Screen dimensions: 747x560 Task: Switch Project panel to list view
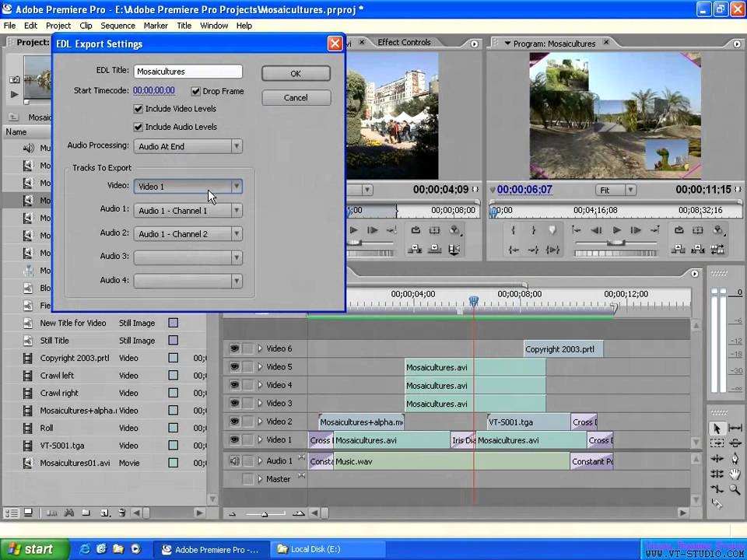pyautogui.click(x=11, y=513)
